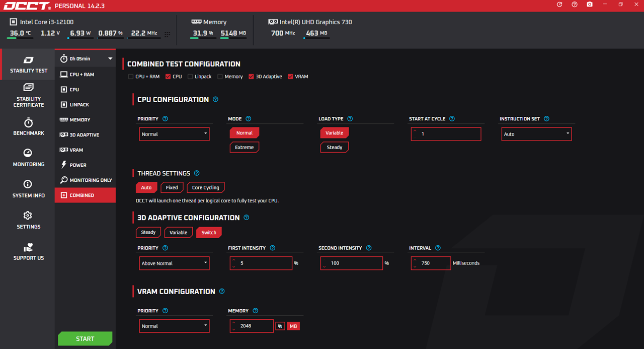
Task: Take a screenshot with the camera icon
Action: click(590, 5)
